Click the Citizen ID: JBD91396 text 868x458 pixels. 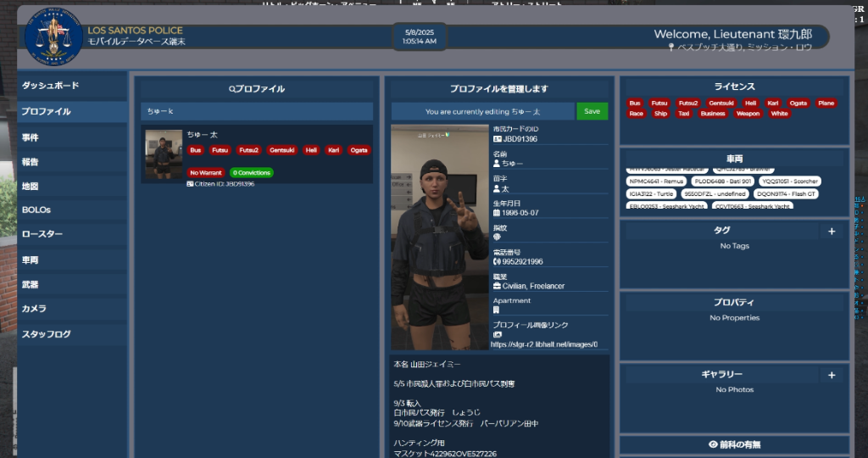(x=224, y=184)
